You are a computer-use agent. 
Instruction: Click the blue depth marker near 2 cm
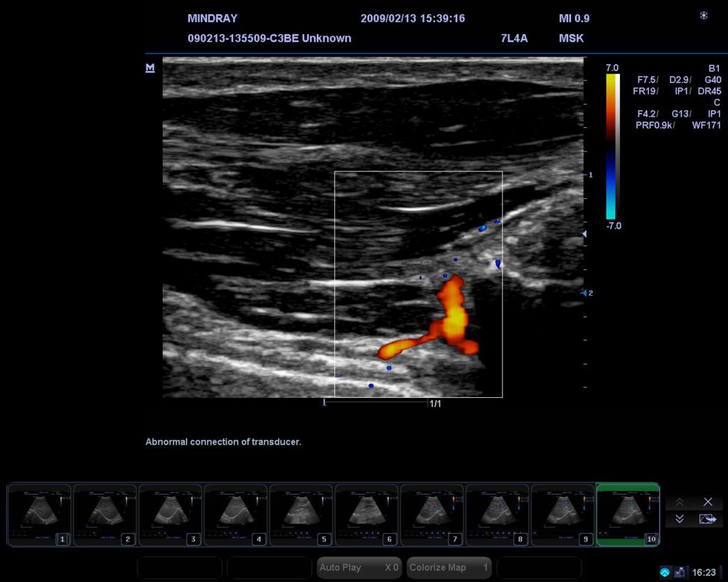(584, 292)
